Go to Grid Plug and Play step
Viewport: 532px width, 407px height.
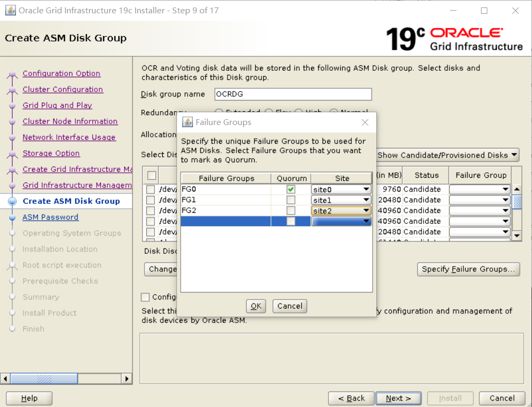pos(57,105)
